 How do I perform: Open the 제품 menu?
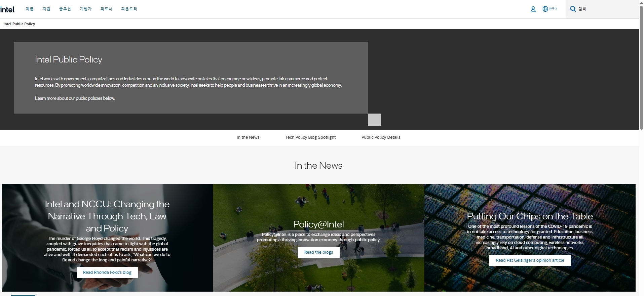click(30, 9)
